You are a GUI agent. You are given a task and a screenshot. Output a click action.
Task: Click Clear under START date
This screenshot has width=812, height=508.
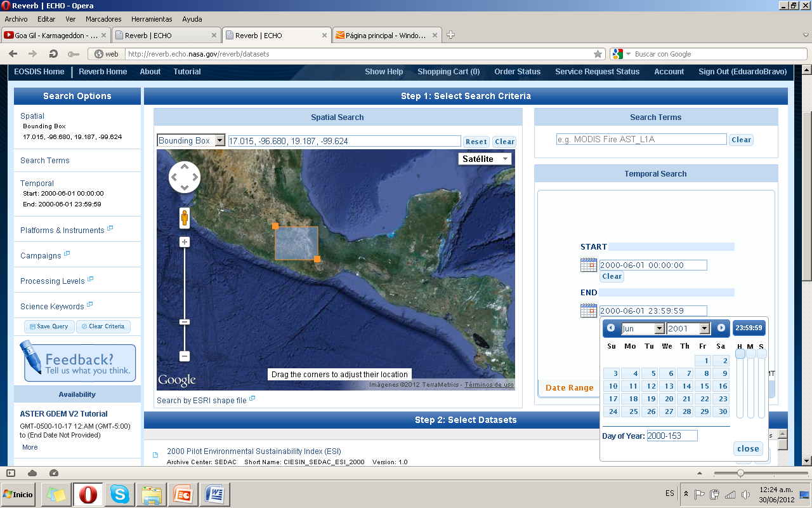point(612,276)
